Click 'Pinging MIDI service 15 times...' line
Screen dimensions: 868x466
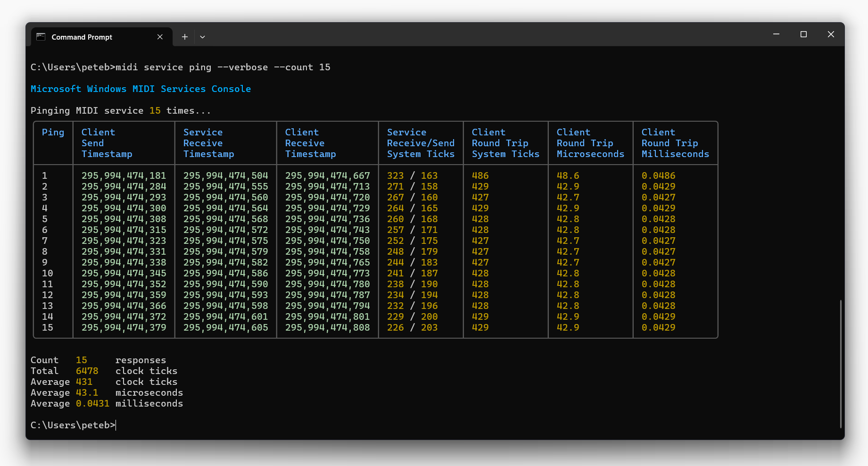click(x=121, y=111)
